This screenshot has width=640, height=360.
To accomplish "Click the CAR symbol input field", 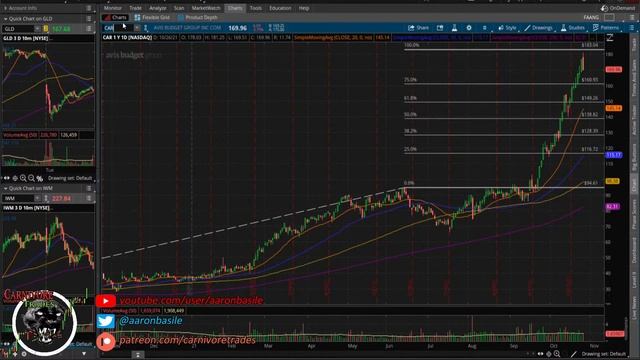I will pos(118,28).
